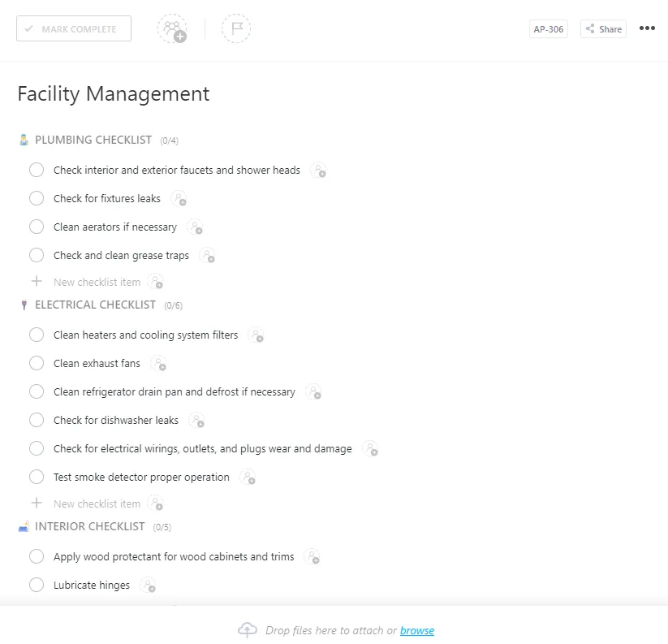
Task: Click the Mark Complete button
Action: point(74,28)
